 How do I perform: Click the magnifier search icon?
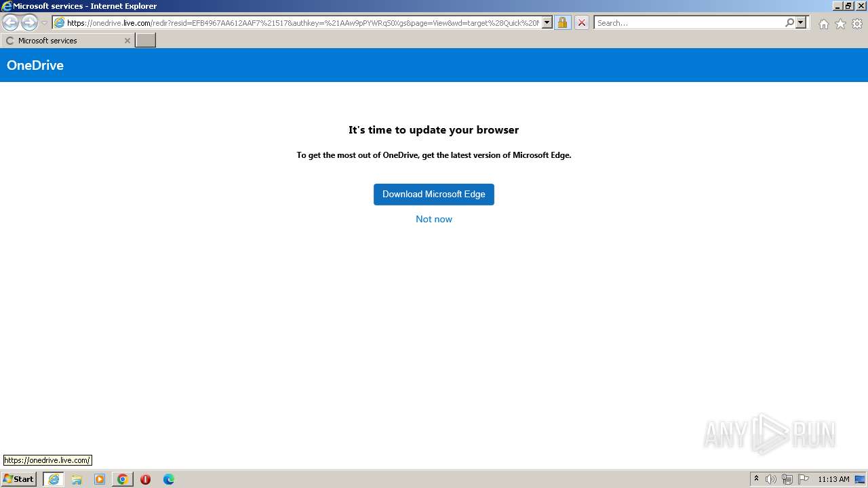point(789,23)
